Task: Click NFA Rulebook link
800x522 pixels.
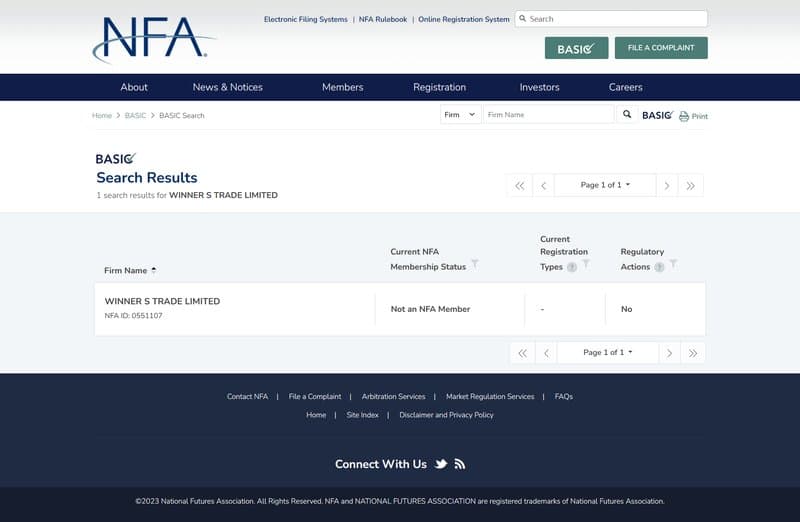Action: click(383, 19)
